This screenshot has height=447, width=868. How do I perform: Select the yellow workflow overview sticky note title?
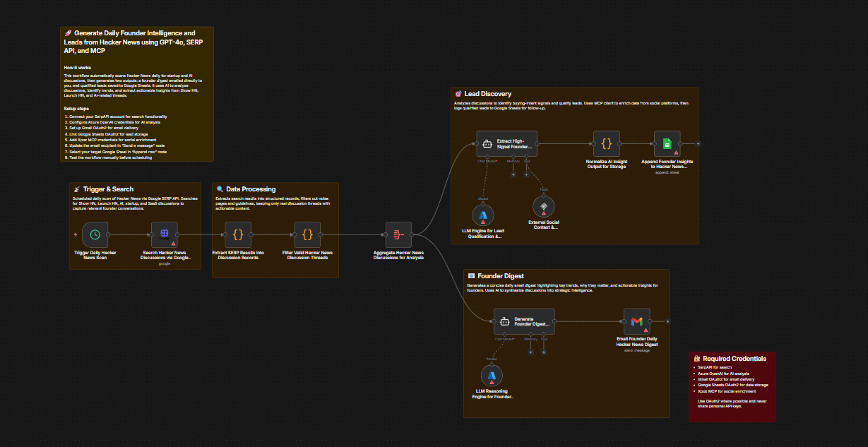tap(129, 42)
